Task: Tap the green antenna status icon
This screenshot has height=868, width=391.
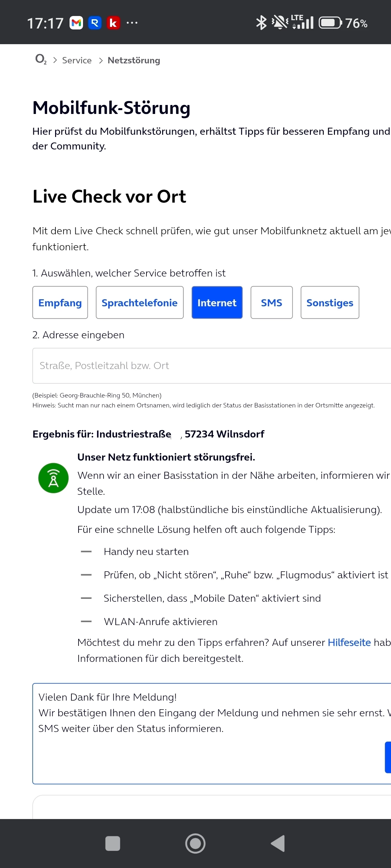Action: click(x=53, y=478)
